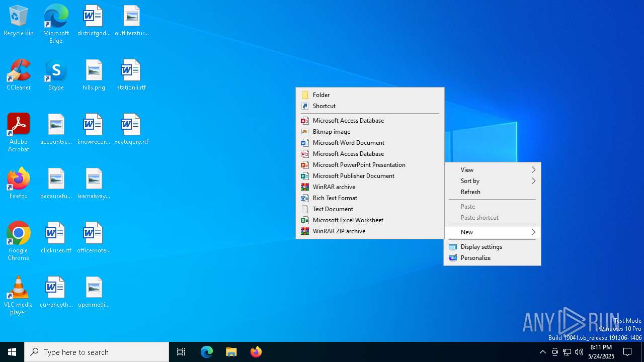Select the Microsoft Edge desktop shortcut
Screen dimensions: 644x362
56,24
